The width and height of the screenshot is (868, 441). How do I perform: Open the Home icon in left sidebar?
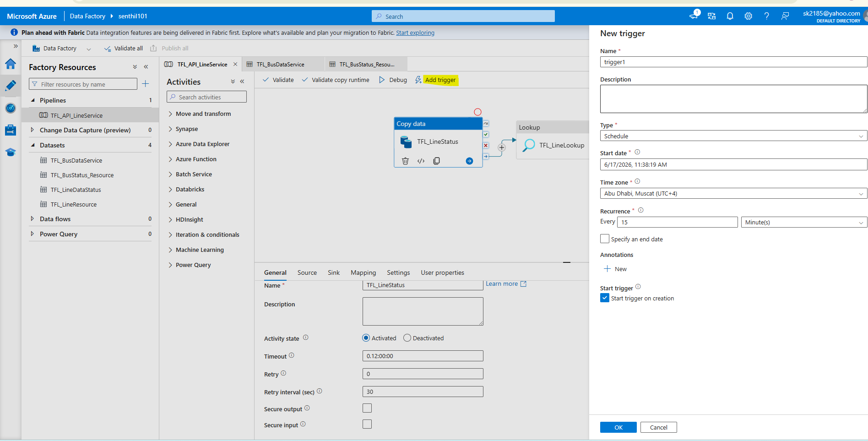pyautogui.click(x=11, y=64)
